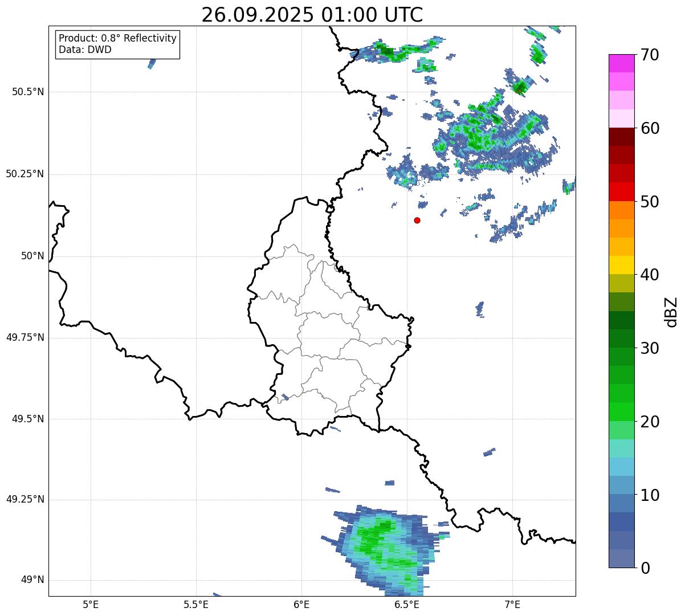Click the 'Data: DWD' text

tap(85, 50)
